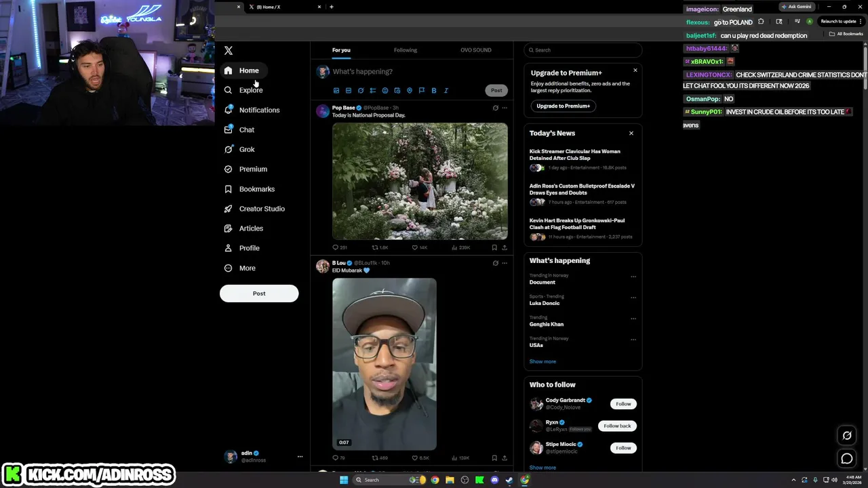Open floating Grok button at bottom right
This screenshot has height=488, width=868.
point(847,436)
